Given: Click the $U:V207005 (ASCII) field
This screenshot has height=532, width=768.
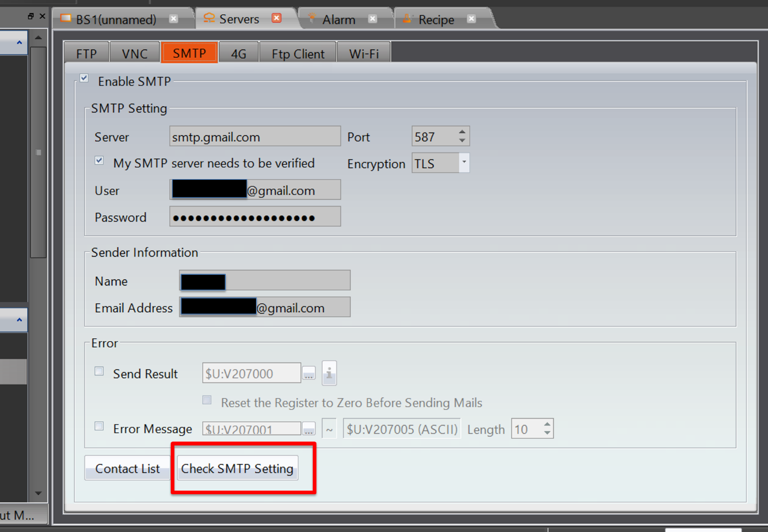Looking at the screenshot, I should pyautogui.click(x=401, y=429).
